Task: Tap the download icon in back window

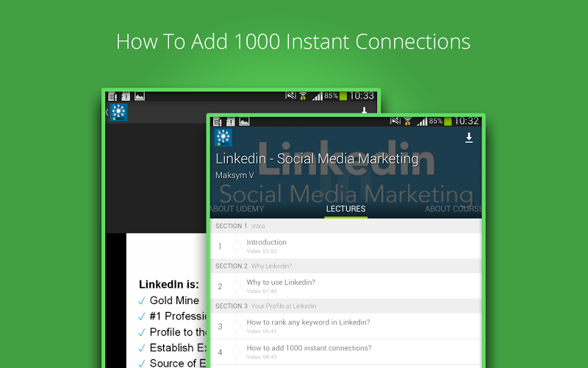Action: pos(364,110)
